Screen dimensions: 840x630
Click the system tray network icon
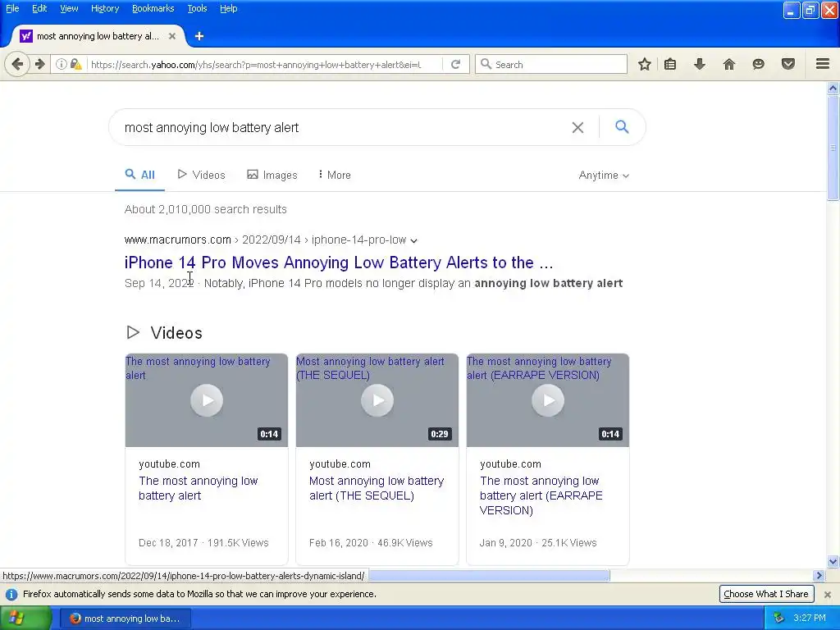(x=778, y=619)
